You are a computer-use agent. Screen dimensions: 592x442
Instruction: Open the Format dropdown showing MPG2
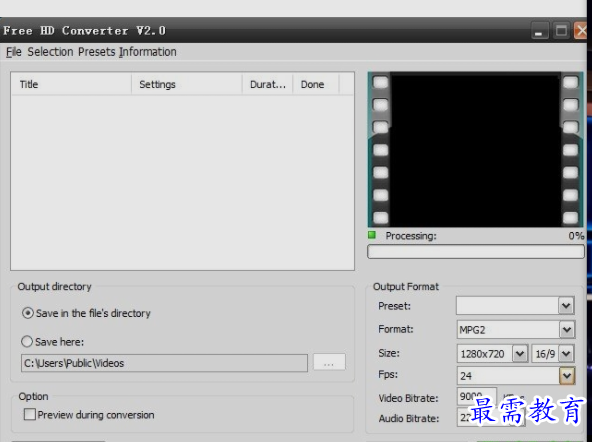[566, 330]
